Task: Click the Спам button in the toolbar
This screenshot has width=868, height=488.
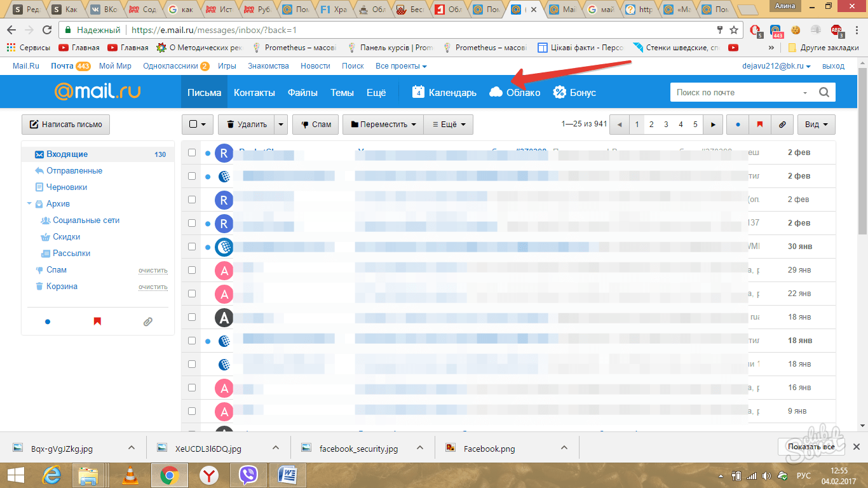Action: (x=315, y=125)
